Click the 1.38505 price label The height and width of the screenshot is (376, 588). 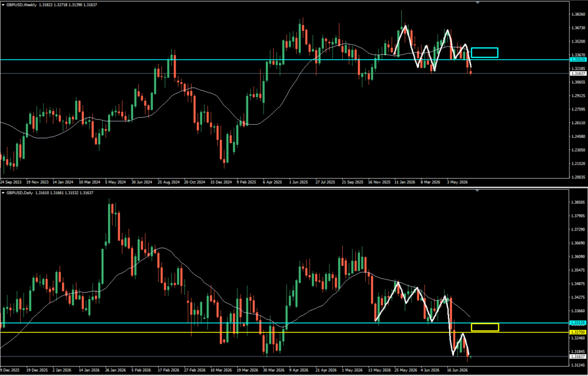(x=578, y=202)
